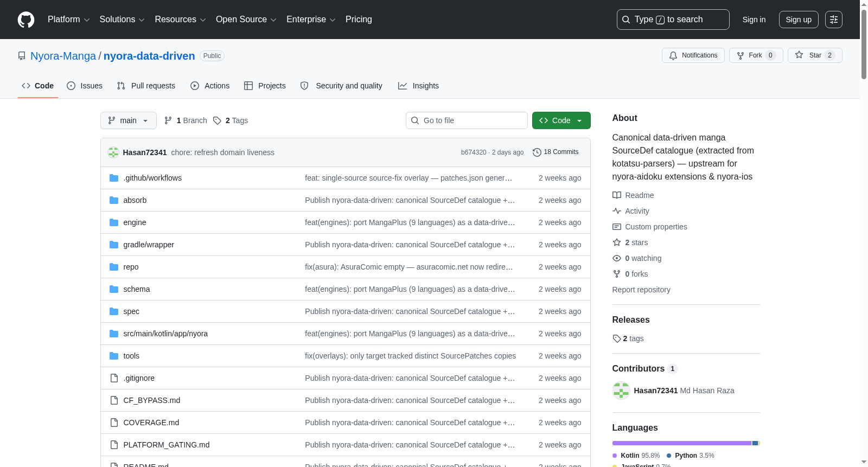
Task: Click the Custom properties icon
Action: click(x=617, y=227)
